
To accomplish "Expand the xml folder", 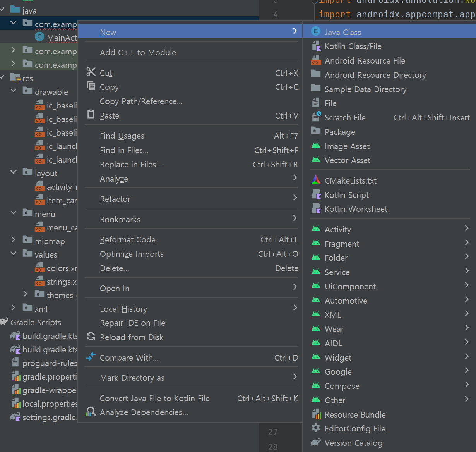I will (14, 308).
